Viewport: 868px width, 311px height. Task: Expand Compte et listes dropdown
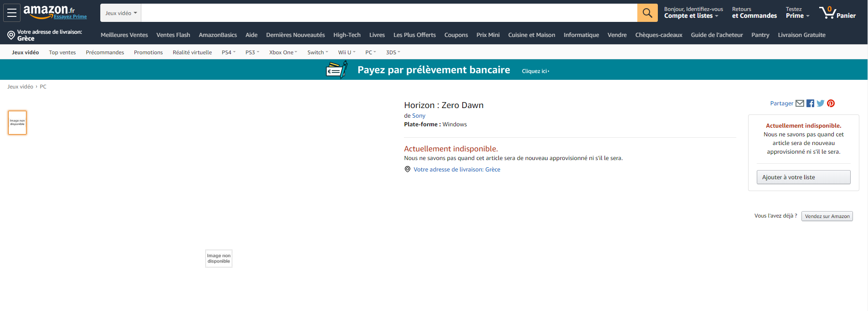pyautogui.click(x=693, y=12)
